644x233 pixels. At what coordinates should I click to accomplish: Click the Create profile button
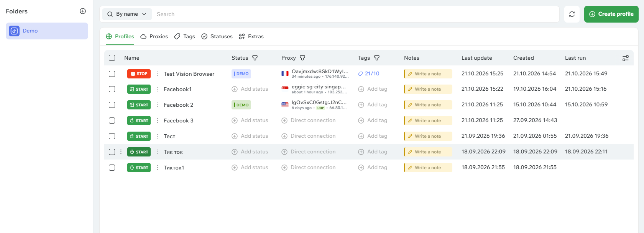(611, 14)
